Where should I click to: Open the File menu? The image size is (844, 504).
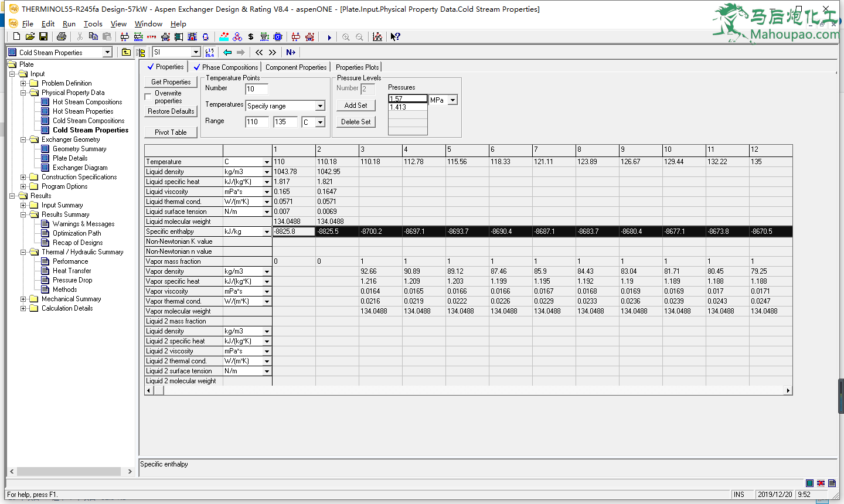click(x=28, y=24)
